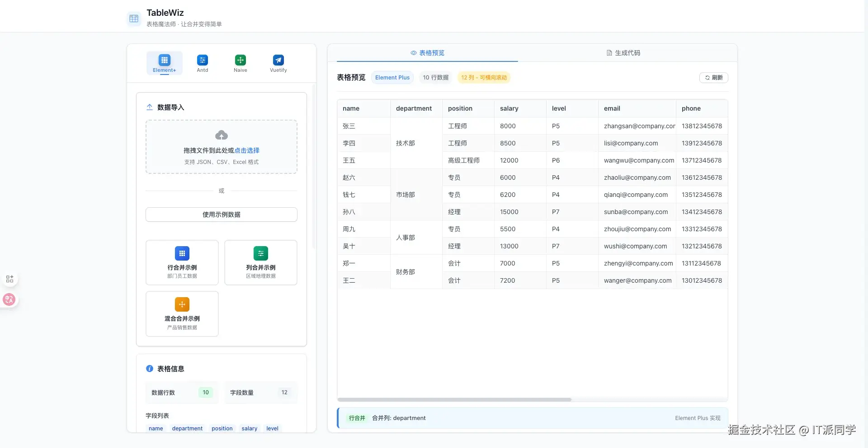Click the merged 技术部 department cell
868x448 pixels.
coord(406,143)
